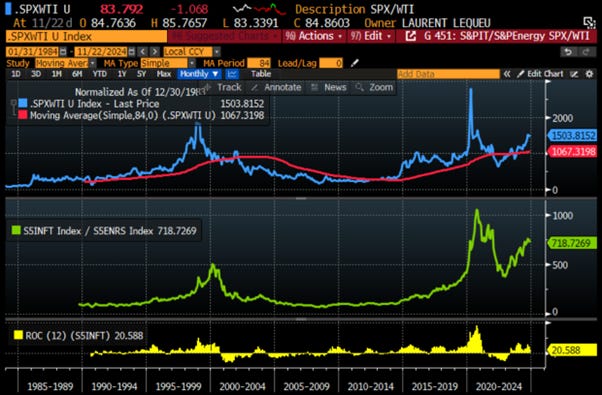Show News on the chart
Viewport: 602px width, 395px height.
tap(329, 88)
